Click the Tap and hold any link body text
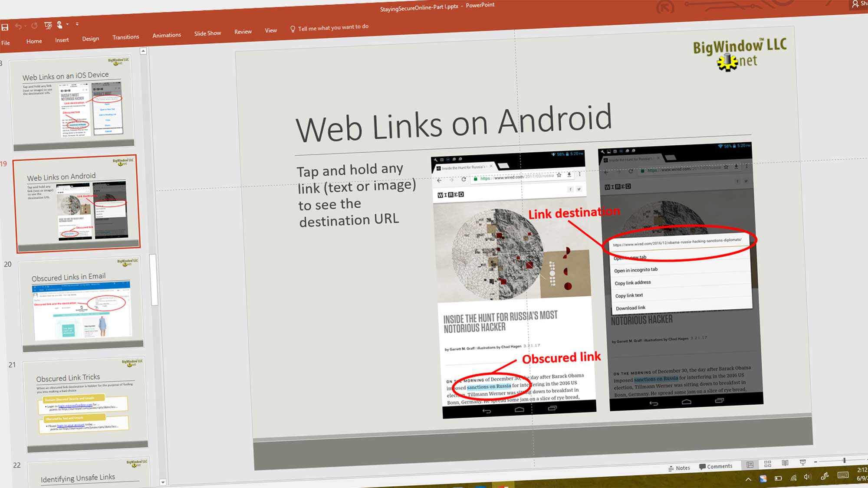 (x=356, y=195)
